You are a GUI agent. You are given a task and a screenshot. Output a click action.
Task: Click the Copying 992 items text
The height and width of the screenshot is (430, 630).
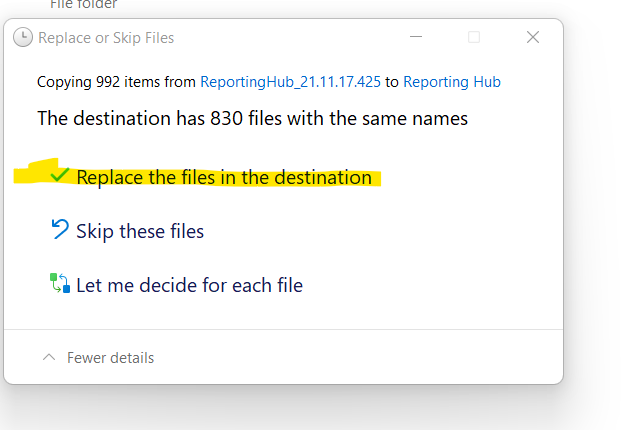tap(116, 82)
